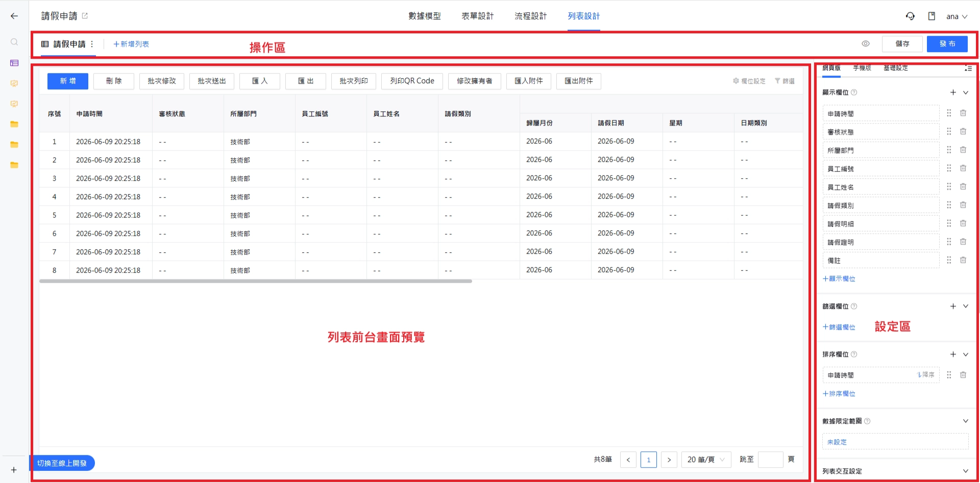Switch to 數據模型 tab
The image size is (980, 483).
click(x=425, y=16)
